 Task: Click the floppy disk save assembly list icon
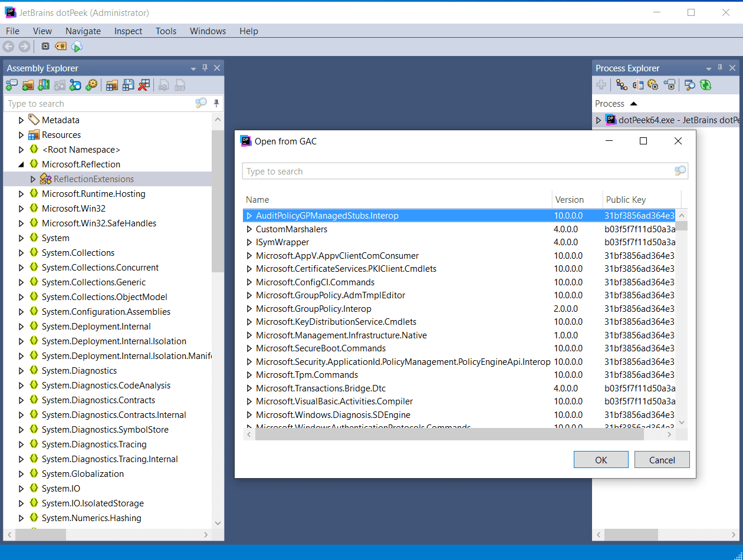pos(128,85)
